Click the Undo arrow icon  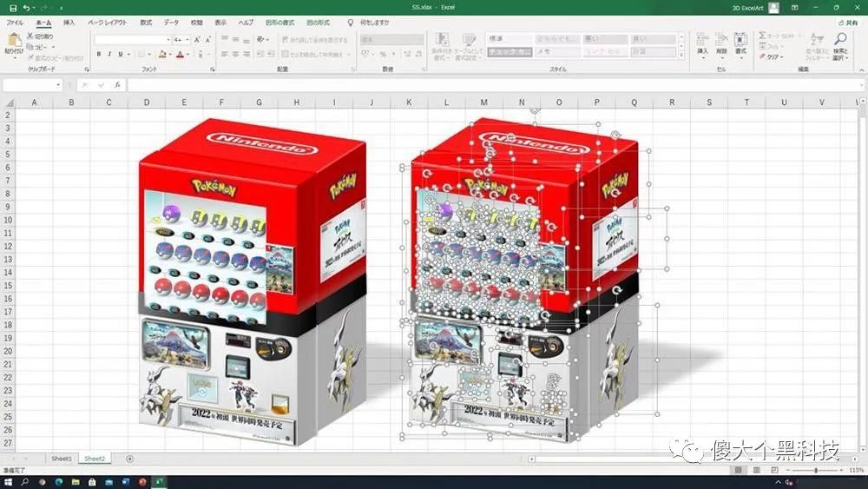(26, 8)
